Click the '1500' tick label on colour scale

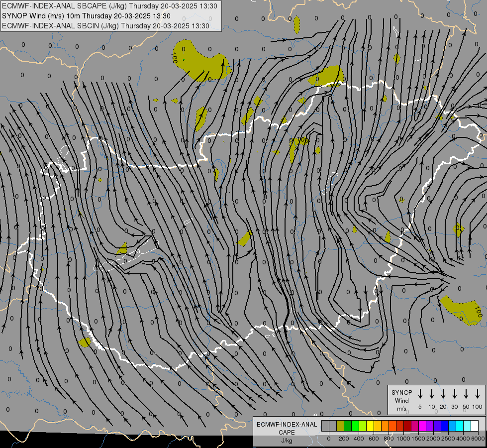pyautogui.click(x=418, y=439)
